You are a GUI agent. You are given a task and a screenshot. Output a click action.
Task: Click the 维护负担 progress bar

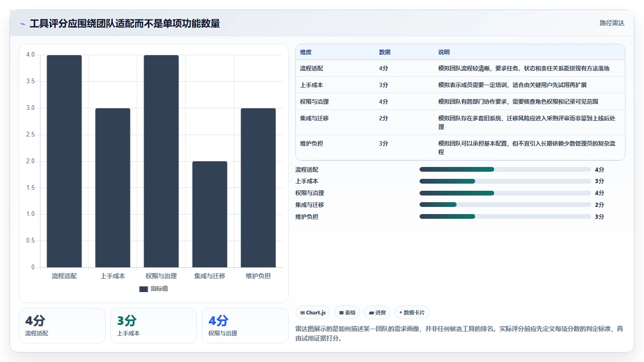(505, 216)
